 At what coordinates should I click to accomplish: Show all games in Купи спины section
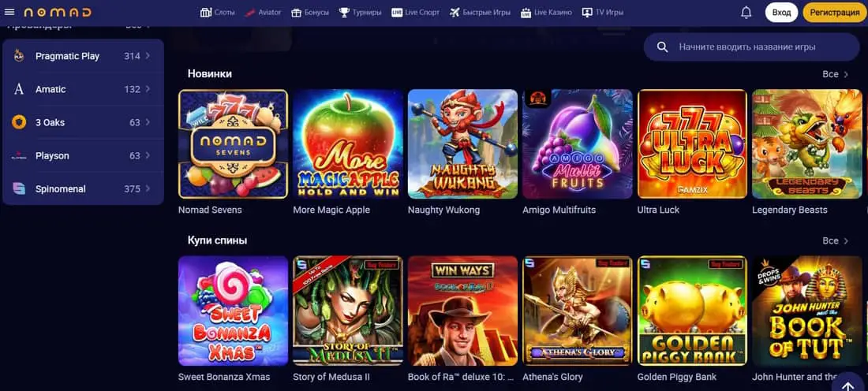[835, 240]
